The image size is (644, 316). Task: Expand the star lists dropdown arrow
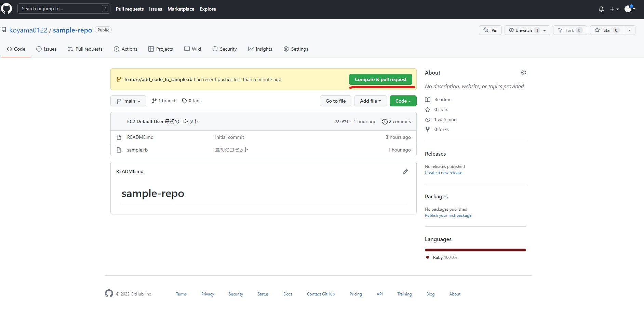pos(630,30)
